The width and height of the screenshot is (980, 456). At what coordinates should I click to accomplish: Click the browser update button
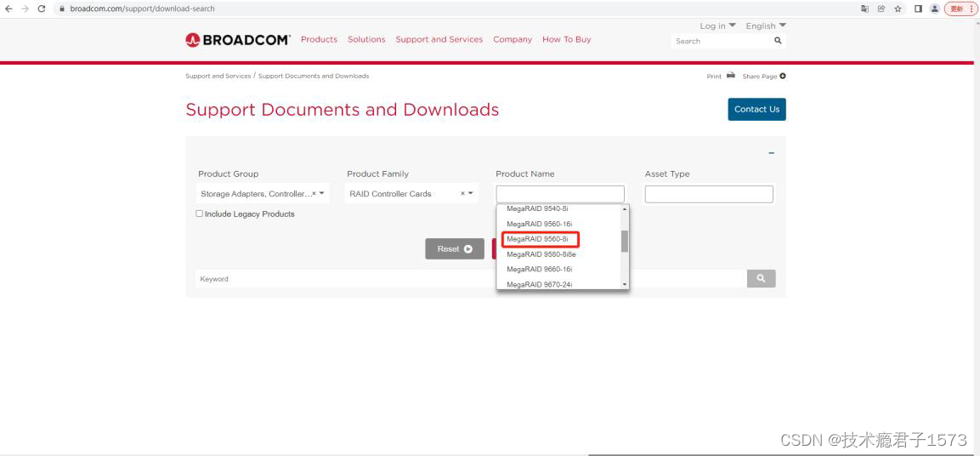click(957, 9)
